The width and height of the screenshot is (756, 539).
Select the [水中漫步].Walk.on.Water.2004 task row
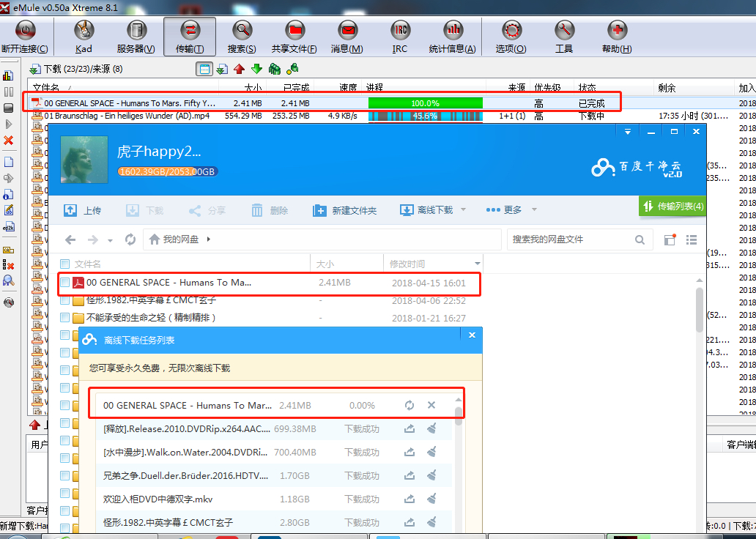(274, 453)
